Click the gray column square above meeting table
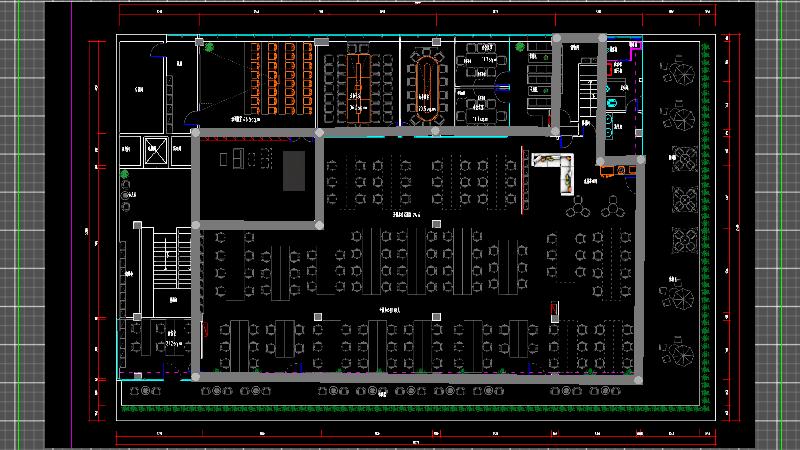 [x=322, y=43]
